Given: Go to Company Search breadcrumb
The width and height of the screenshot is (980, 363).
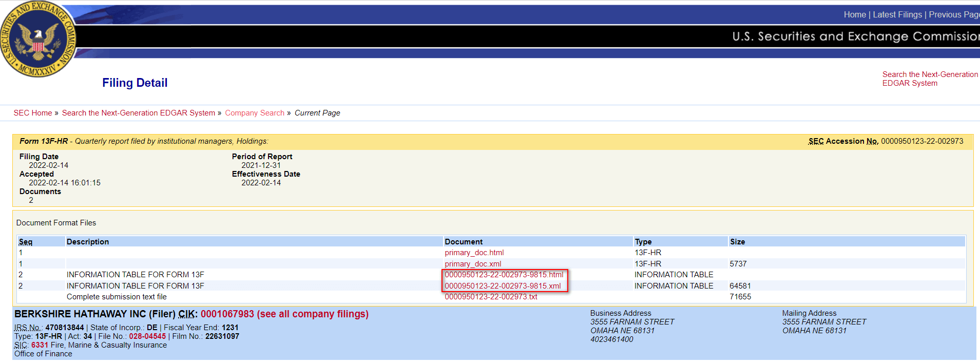Looking at the screenshot, I should tap(255, 113).
